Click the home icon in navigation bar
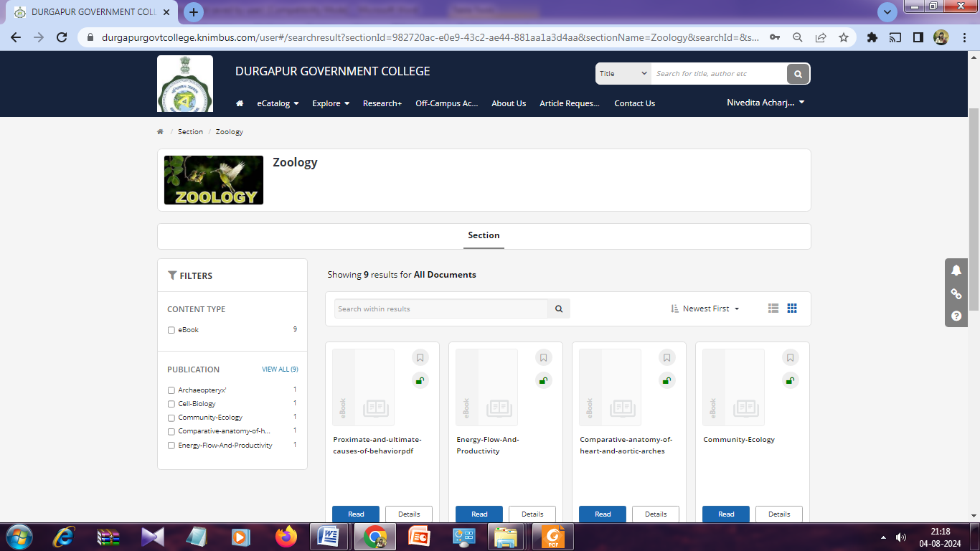Screen dimensions: 980x551 pyautogui.click(x=240, y=103)
